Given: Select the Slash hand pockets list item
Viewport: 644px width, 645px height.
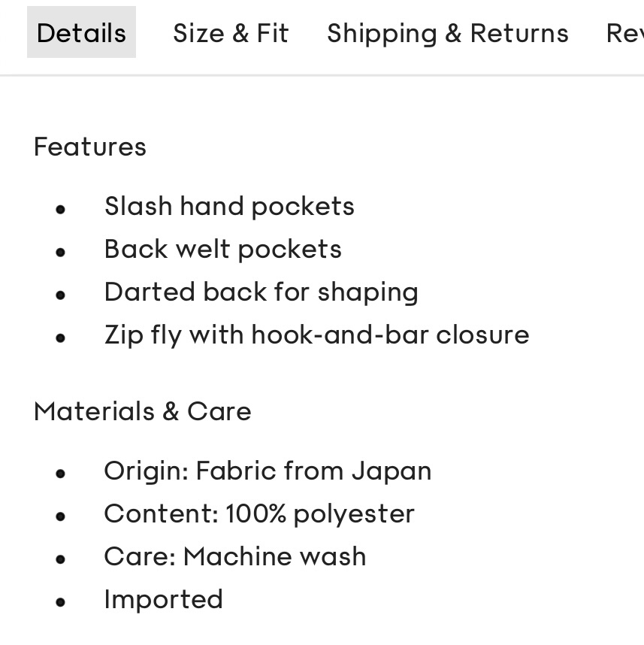Looking at the screenshot, I should tap(229, 206).
